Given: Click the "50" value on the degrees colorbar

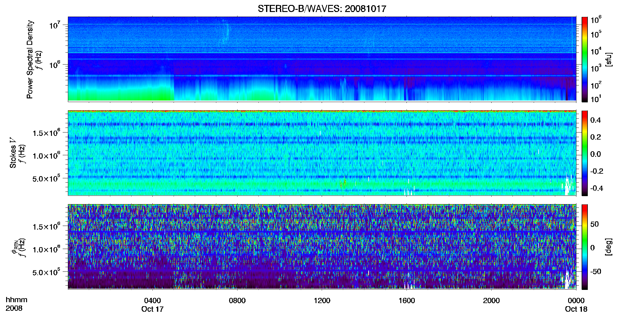Looking at the screenshot, I should point(595,224).
